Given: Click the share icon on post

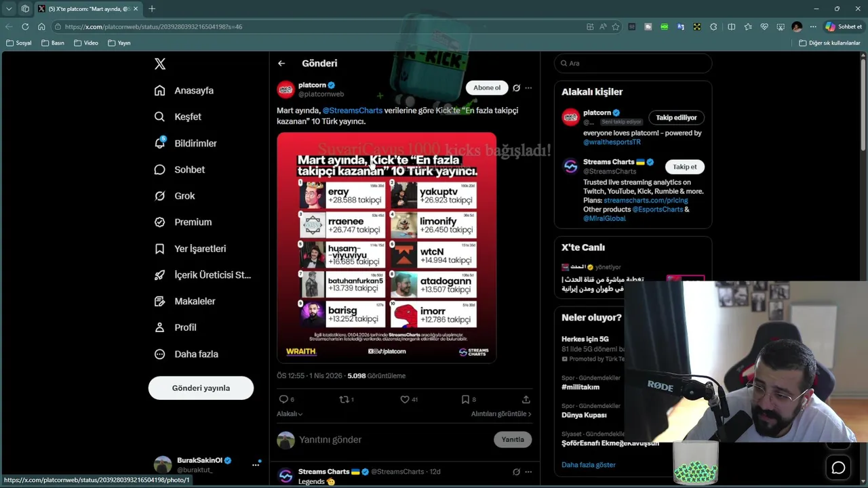Looking at the screenshot, I should [526, 399].
